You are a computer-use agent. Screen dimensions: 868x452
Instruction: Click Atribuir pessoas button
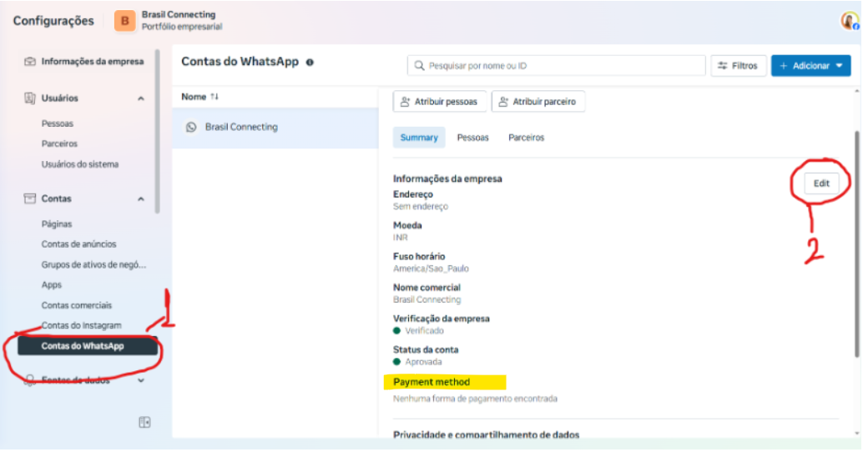coord(440,101)
